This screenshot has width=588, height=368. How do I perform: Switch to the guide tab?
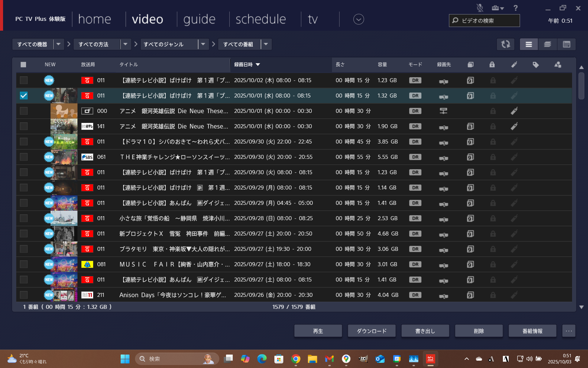tap(199, 19)
